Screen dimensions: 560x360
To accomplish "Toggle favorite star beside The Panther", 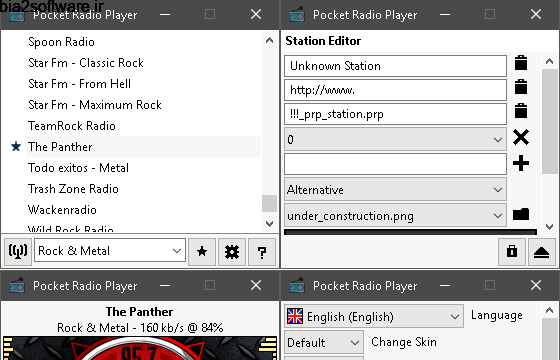I will 16,146.
